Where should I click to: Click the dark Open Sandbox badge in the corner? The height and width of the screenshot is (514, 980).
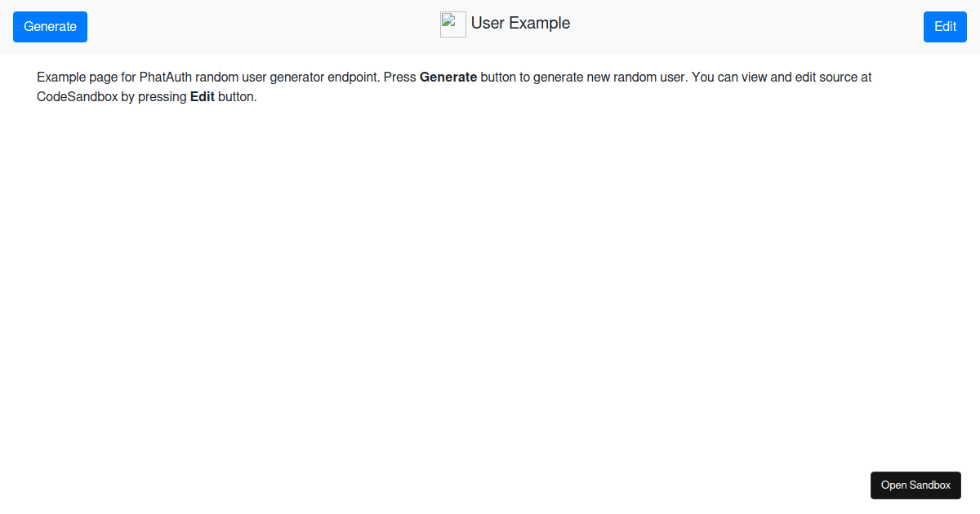coord(915,485)
